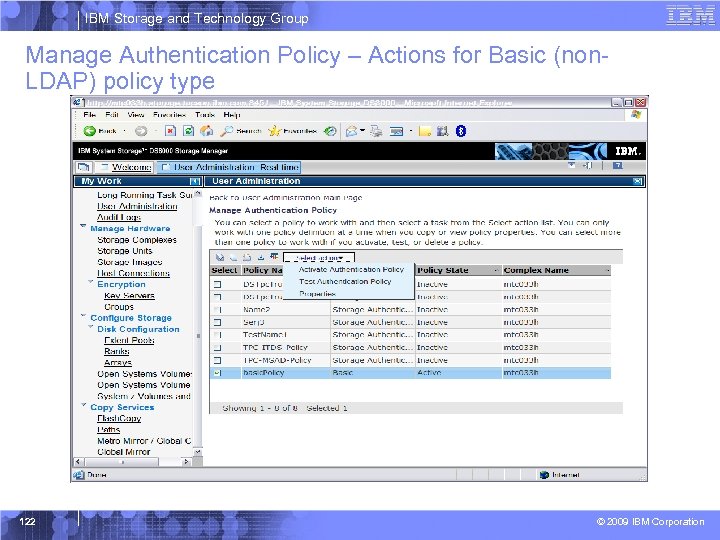This screenshot has height=540, width=720.
Task: Open Host Connections link
Action: (x=133, y=273)
